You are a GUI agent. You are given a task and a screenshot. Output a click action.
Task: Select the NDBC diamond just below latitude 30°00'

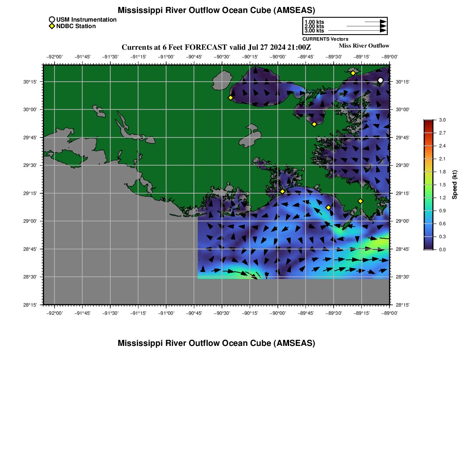coord(314,125)
